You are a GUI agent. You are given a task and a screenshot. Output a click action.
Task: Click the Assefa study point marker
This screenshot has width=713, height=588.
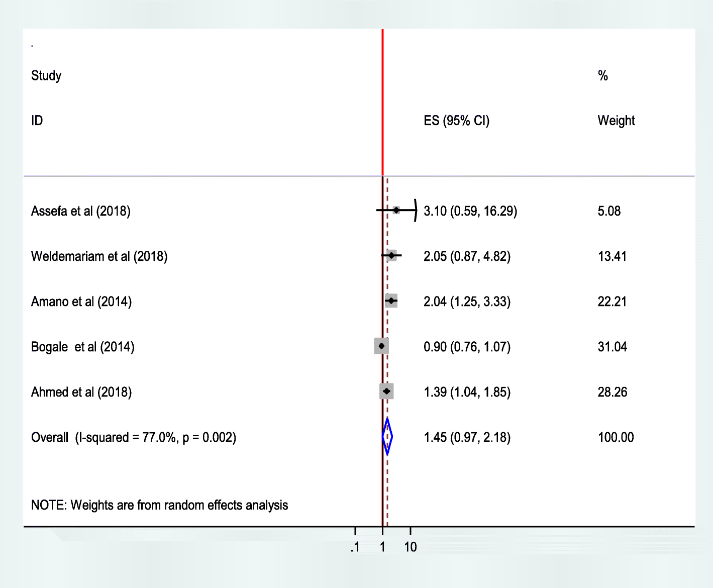[x=396, y=210]
